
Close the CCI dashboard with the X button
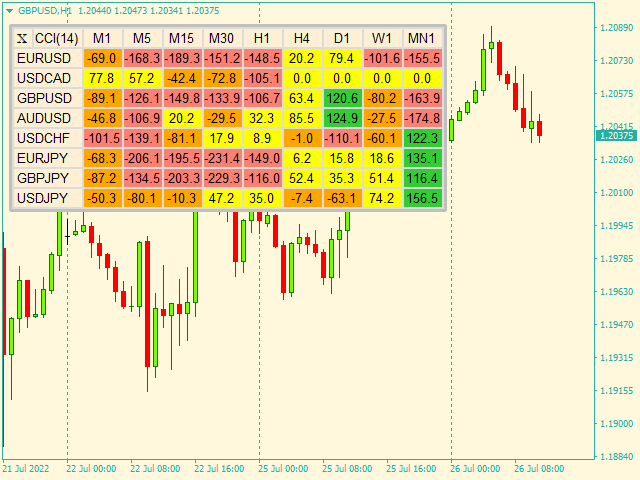click(x=22, y=38)
